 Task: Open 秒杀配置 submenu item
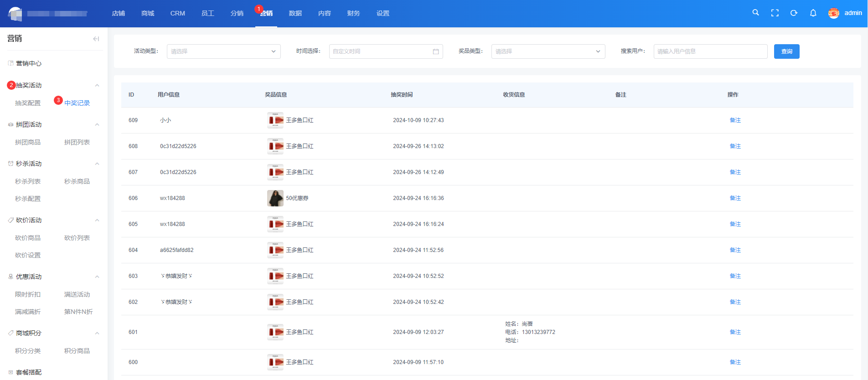pos(28,199)
